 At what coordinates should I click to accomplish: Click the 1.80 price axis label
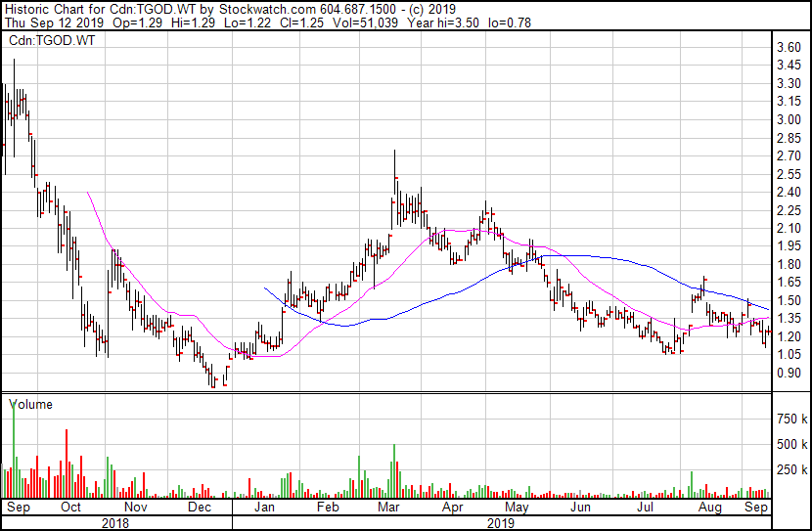(x=789, y=264)
